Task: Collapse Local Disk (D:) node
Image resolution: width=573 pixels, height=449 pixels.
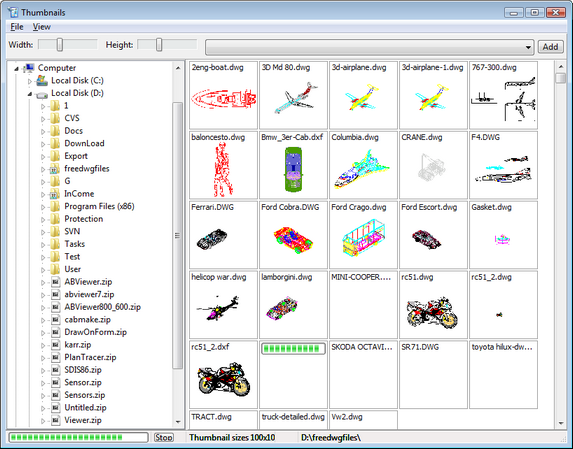Action: click(x=30, y=94)
